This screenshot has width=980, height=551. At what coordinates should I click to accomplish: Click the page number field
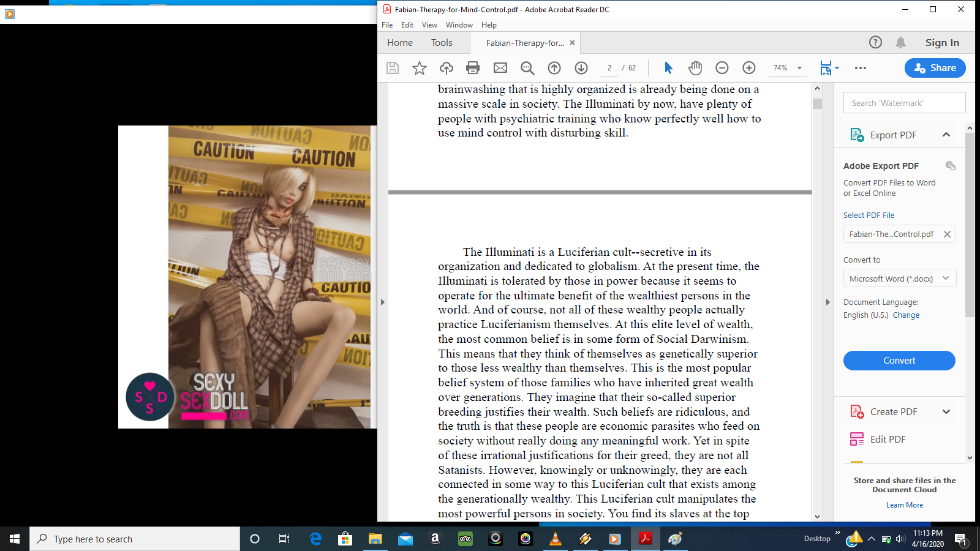(x=609, y=68)
